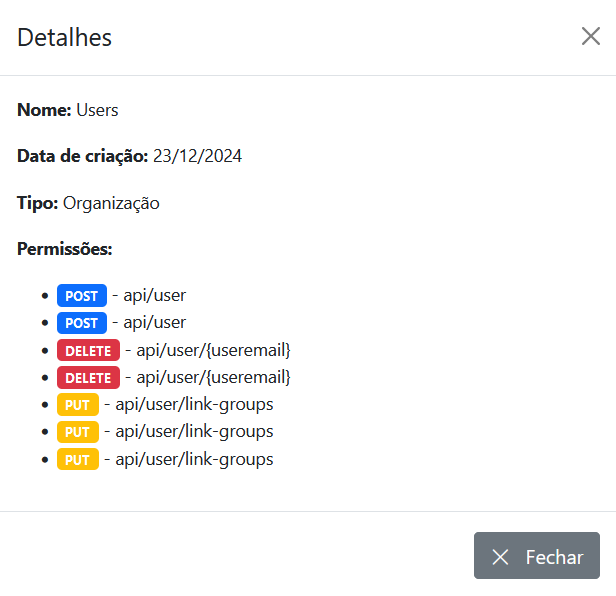Click the Fechar button
Viewport: 616px width, 596px height.
click(x=536, y=556)
